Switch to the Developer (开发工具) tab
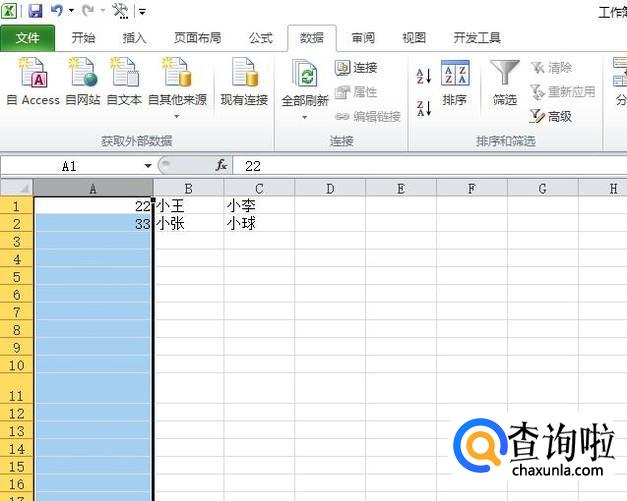 point(477,38)
